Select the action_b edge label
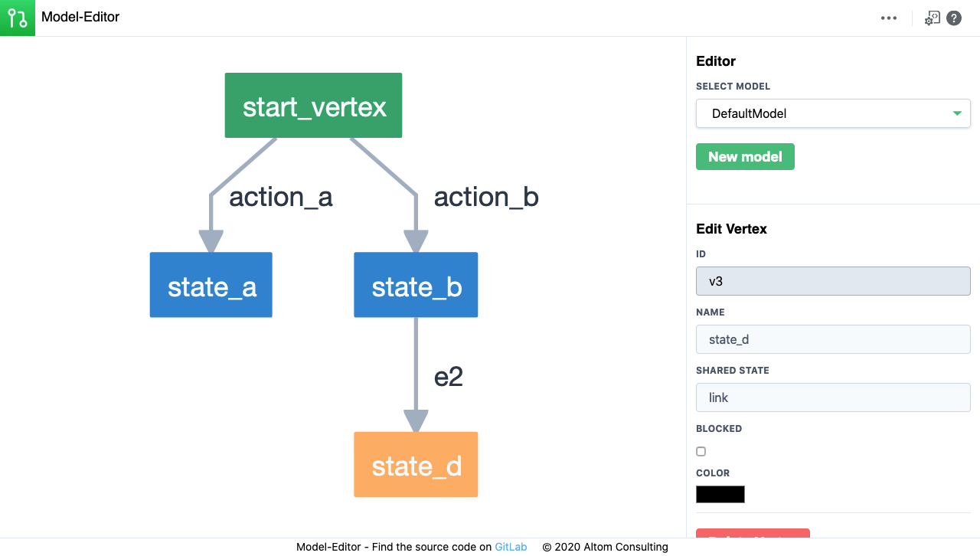980x556 pixels. coord(486,197)
